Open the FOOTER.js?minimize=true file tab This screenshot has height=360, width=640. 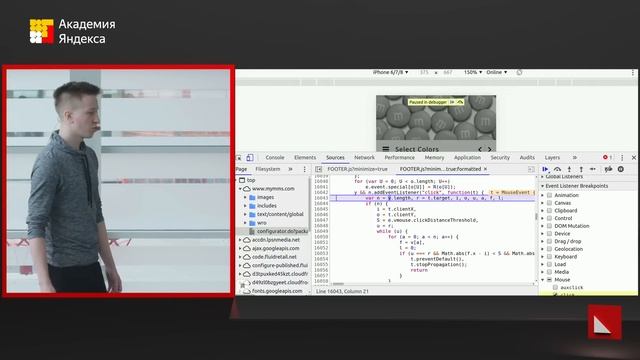(x=357, y=169)
